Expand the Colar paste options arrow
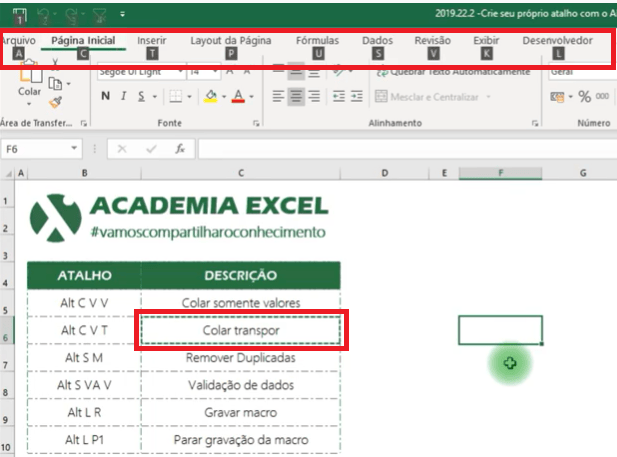This screenshot has height=457, width=617. pyautogui.click(x=29, y=104)
